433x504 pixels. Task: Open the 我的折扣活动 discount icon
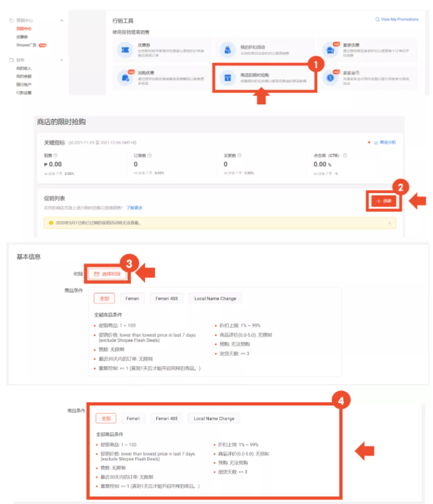(227, 50)
